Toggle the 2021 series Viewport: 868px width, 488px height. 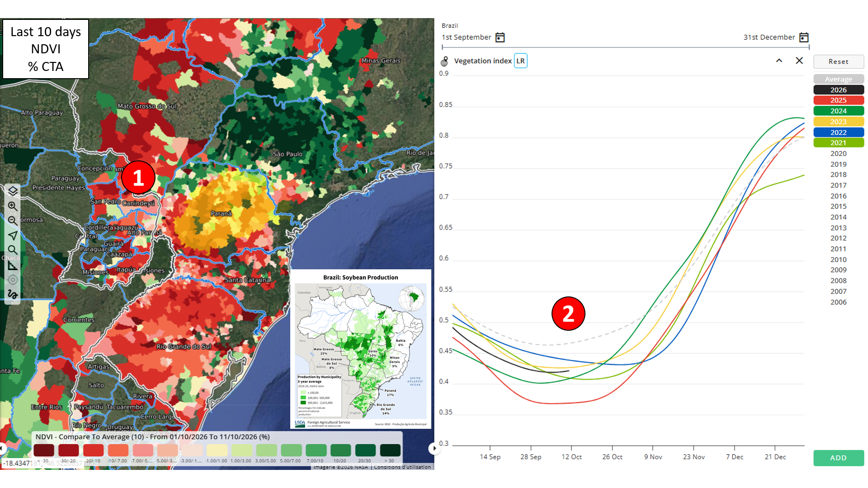coord(839,143)
